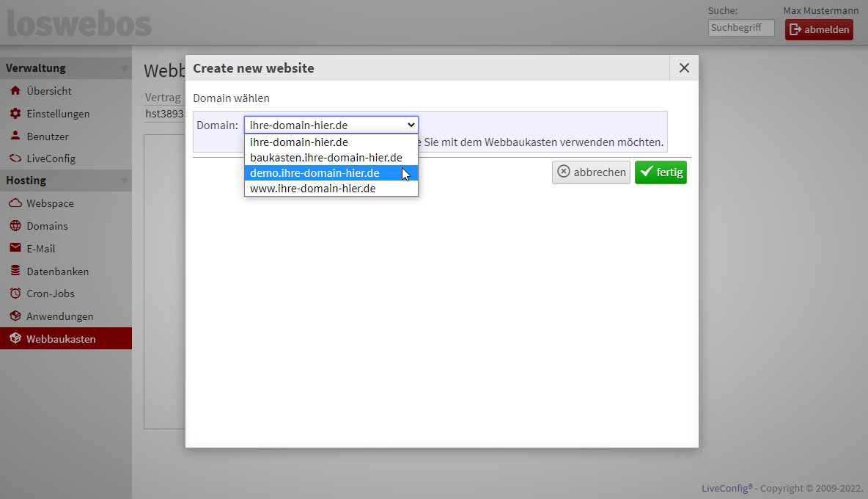Click the Cron-Jobs clock icon
Viewport: 868px width, 499px height.
point(15,294)
